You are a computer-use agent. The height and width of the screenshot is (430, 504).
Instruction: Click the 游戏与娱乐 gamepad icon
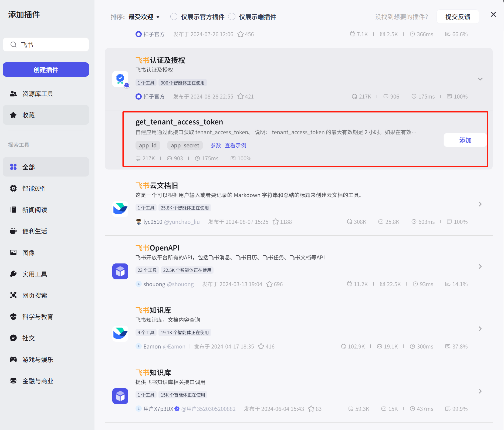pyautogui.click(x=13, y=359)
